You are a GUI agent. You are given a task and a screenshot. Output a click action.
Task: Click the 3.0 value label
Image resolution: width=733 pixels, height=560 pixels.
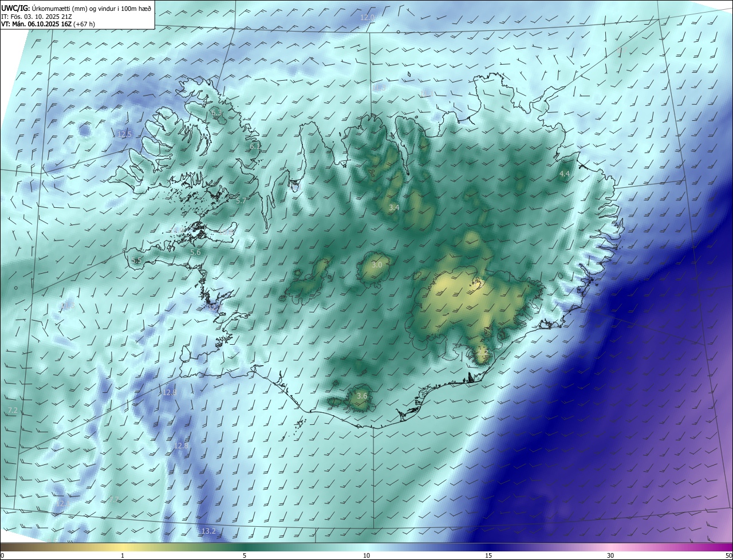pos(377,265)
